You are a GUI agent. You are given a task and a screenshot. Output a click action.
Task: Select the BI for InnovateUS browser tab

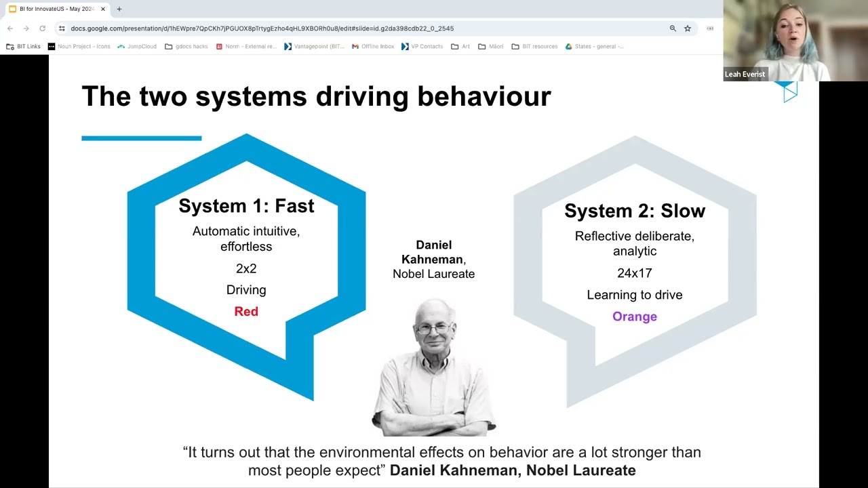(57, 9)
